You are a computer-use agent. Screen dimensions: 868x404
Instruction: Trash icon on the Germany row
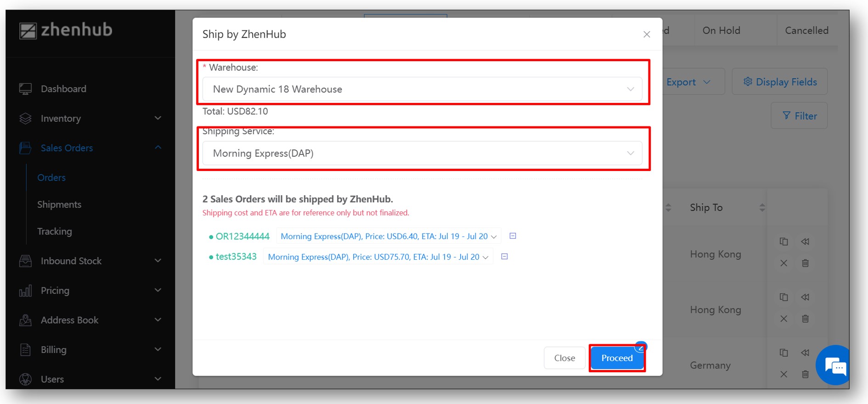pos(805,375)
